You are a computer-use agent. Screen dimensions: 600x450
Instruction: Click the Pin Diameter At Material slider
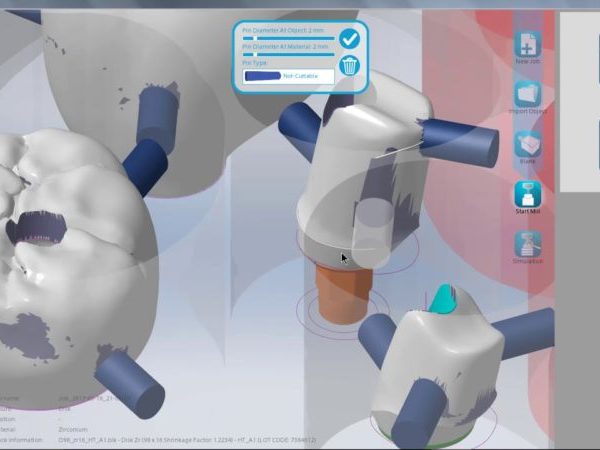[x=288, y=54]
